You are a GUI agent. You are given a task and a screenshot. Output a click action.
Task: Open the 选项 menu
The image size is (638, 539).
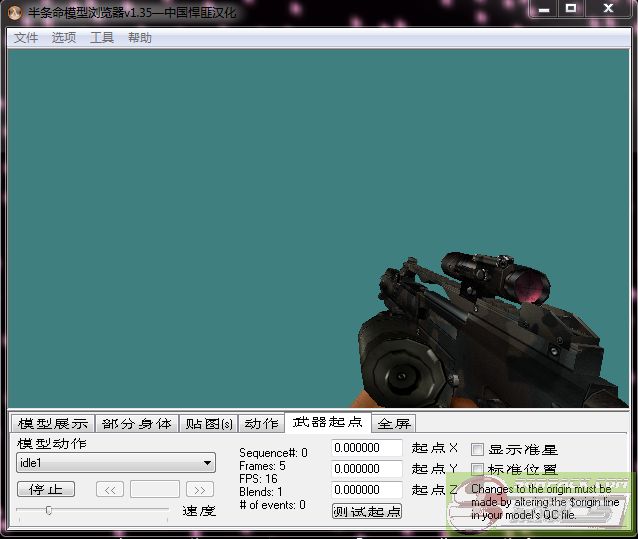pos(63,38)
